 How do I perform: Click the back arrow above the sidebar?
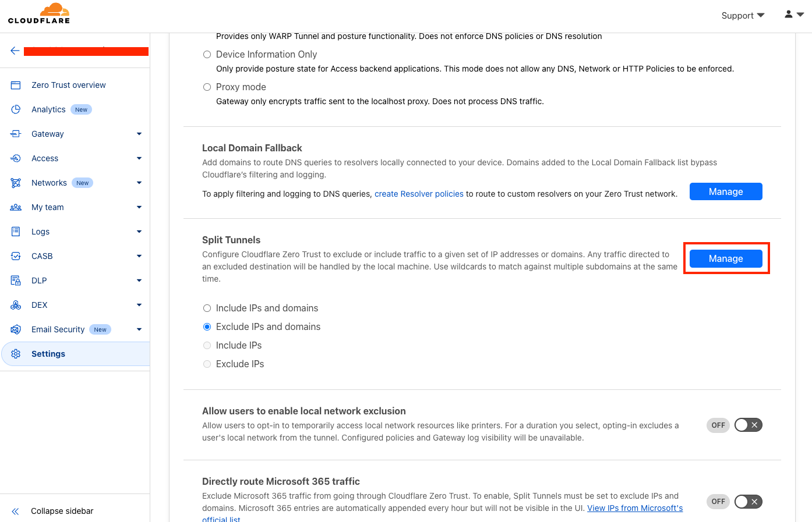[x=15, y=51]
